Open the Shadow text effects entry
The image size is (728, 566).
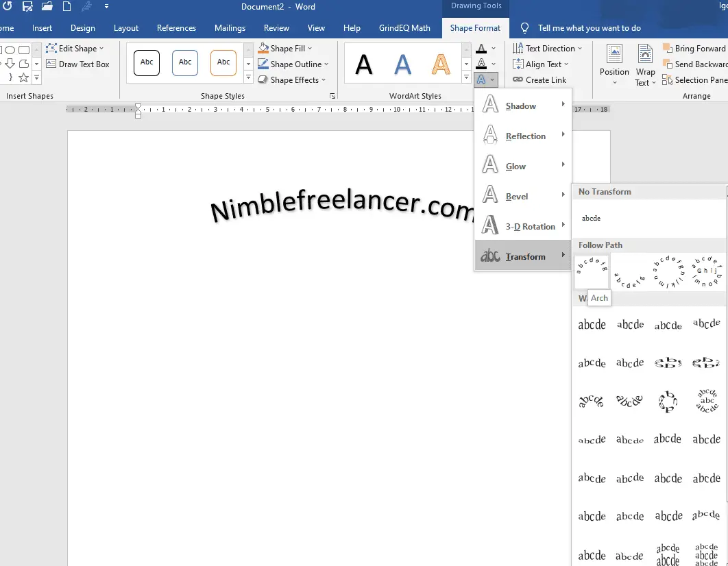521,106
